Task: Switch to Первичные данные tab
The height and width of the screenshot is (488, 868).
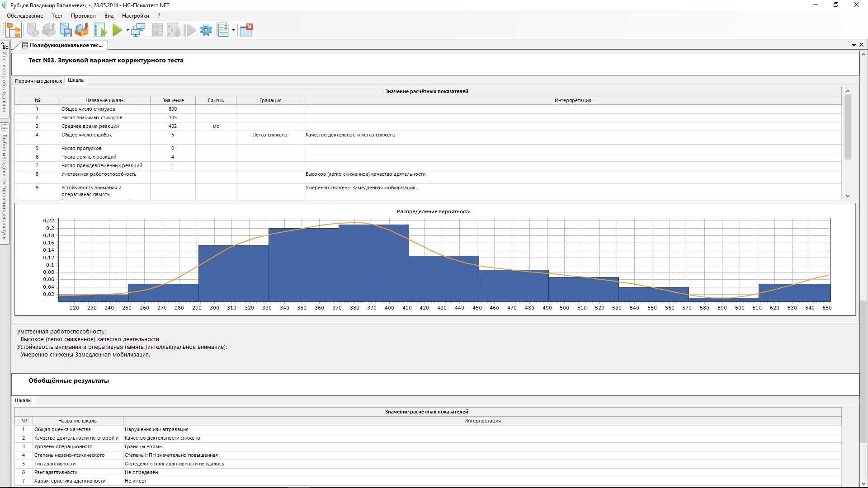Action: (38, 81)
